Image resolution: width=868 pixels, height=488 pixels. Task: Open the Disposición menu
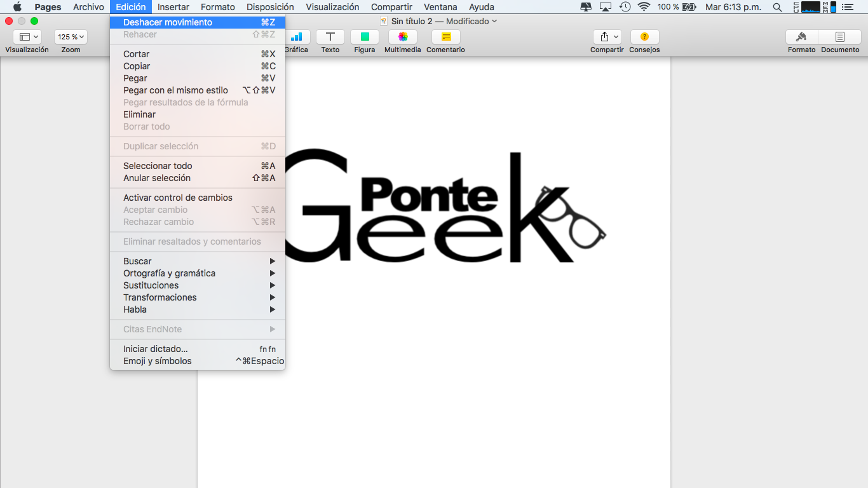(270, 7)
